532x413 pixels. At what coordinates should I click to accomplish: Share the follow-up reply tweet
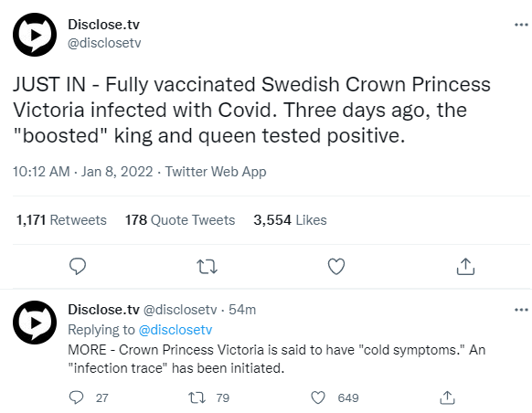tap(447, 397)
